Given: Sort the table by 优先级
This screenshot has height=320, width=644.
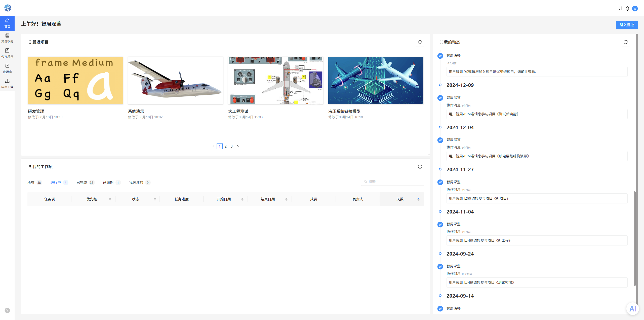Looking at the screenshot, I should [110, 199].
